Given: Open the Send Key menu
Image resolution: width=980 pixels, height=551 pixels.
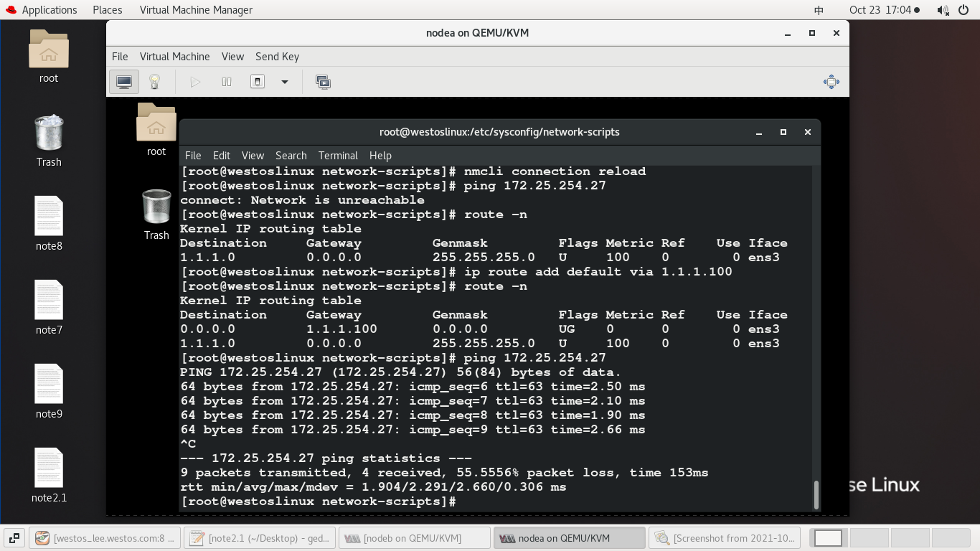Looking at the screenshot, I should pyautogui.click(x=277, y=56).
